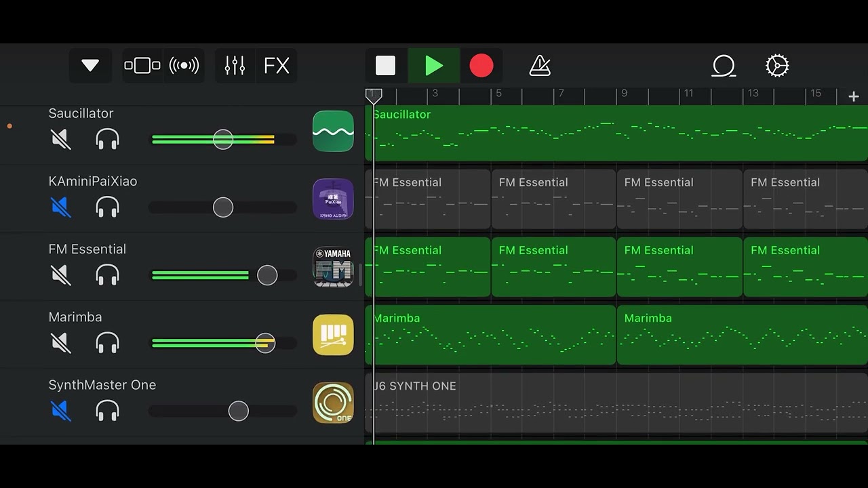Open the FX panel
Image resolution: width=868 pixels, height=488 pixels.
coord(277,66)
